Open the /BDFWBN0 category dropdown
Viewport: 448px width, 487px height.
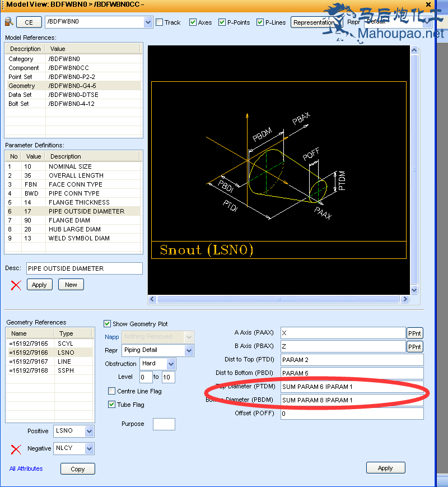(148, 22)
